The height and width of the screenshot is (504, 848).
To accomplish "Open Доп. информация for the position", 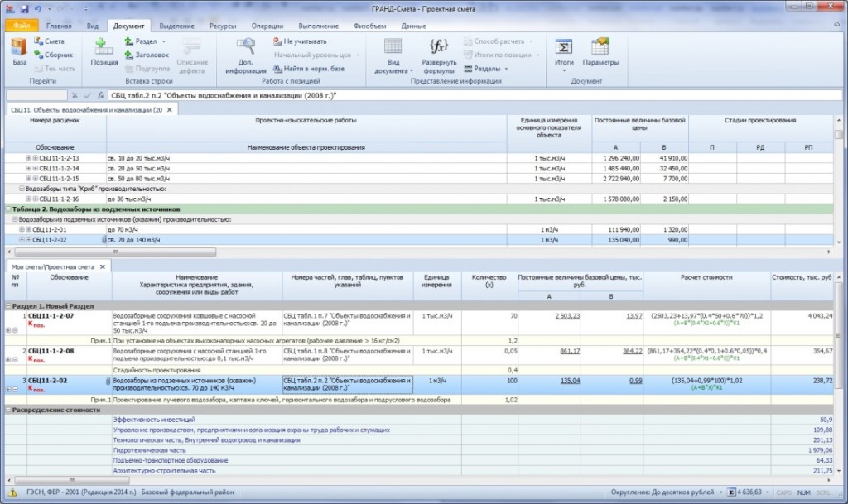I will coord(245,55).
